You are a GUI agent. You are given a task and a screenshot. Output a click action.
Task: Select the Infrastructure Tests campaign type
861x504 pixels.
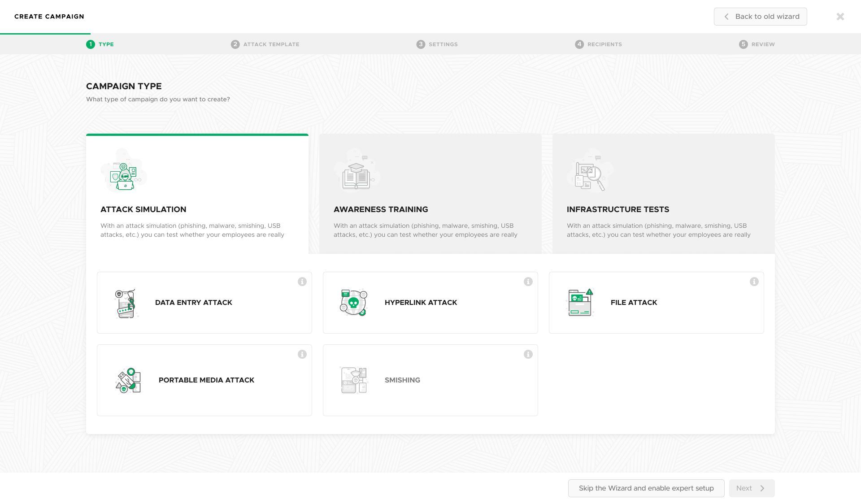point(664,194)
